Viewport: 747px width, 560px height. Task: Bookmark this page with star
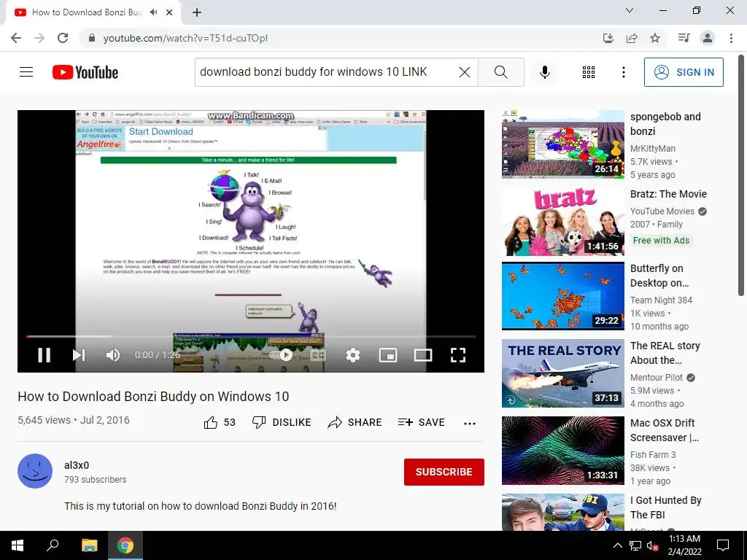pos(655,38)
